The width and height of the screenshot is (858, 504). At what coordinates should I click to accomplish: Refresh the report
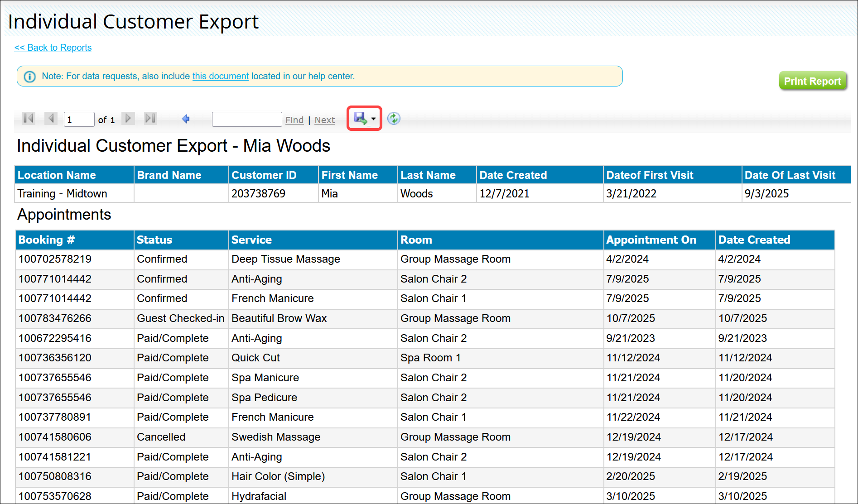point(394,119)
